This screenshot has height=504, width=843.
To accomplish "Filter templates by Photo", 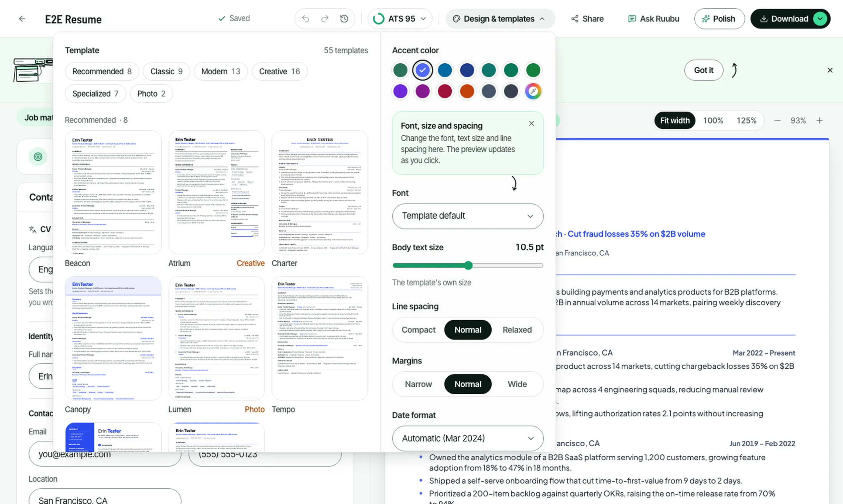I will pos(151,94).
